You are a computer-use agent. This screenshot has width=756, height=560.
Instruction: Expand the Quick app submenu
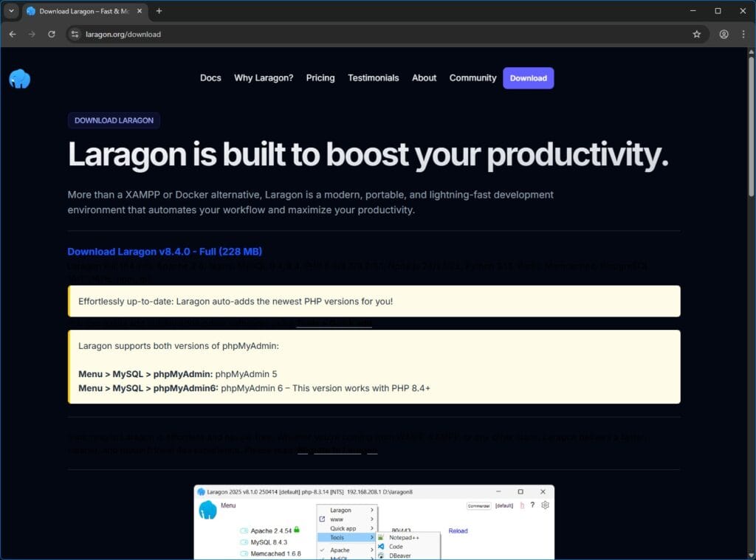(x=343, y=528)
